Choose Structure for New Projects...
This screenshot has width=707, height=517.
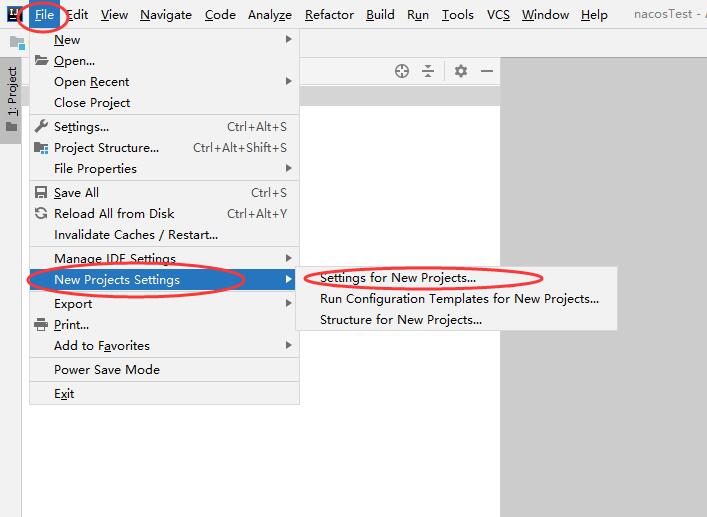click(x=456, y=320)
